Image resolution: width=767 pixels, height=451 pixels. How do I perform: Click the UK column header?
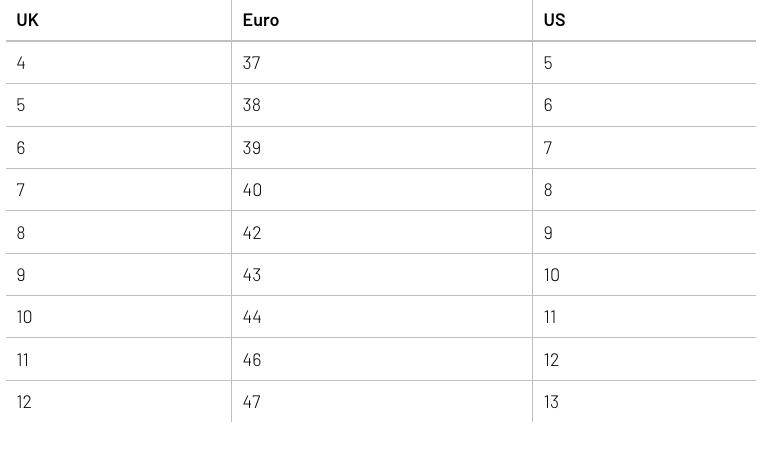pyautogui.click(x=28, y=20)
